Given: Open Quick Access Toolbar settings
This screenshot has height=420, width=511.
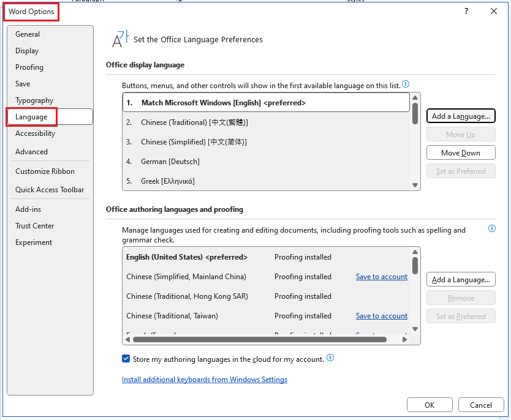Looking at the screenshot, I should (50, 189).
